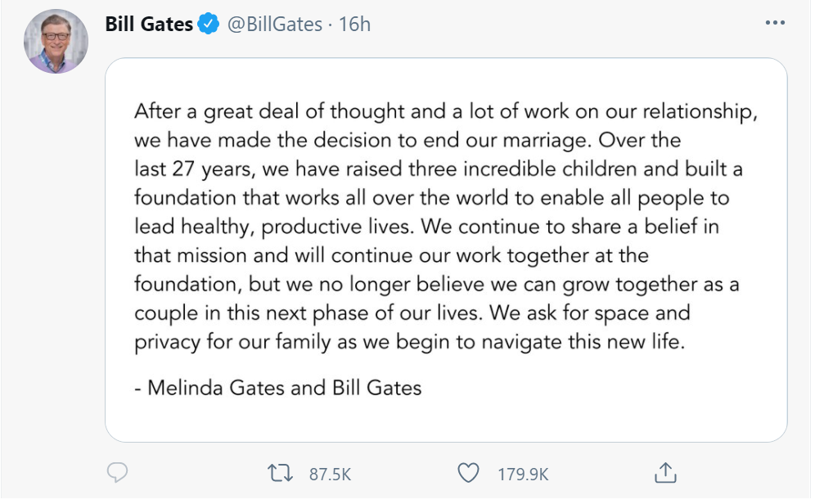
Task: Open tweet permalink via 16h timestamp
Action: pyautogui.click(x=354, y=25)
